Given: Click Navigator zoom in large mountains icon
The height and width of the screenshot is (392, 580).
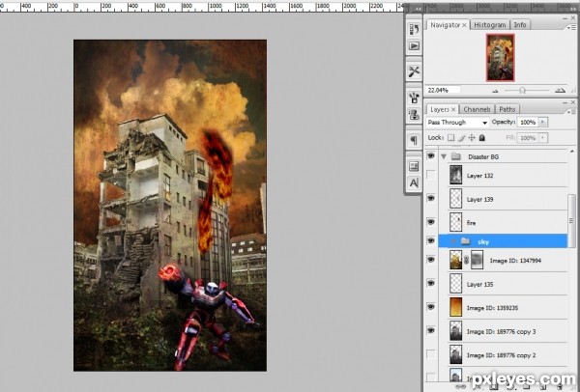Looking at the screenshot, I should (x=561, y=90).
